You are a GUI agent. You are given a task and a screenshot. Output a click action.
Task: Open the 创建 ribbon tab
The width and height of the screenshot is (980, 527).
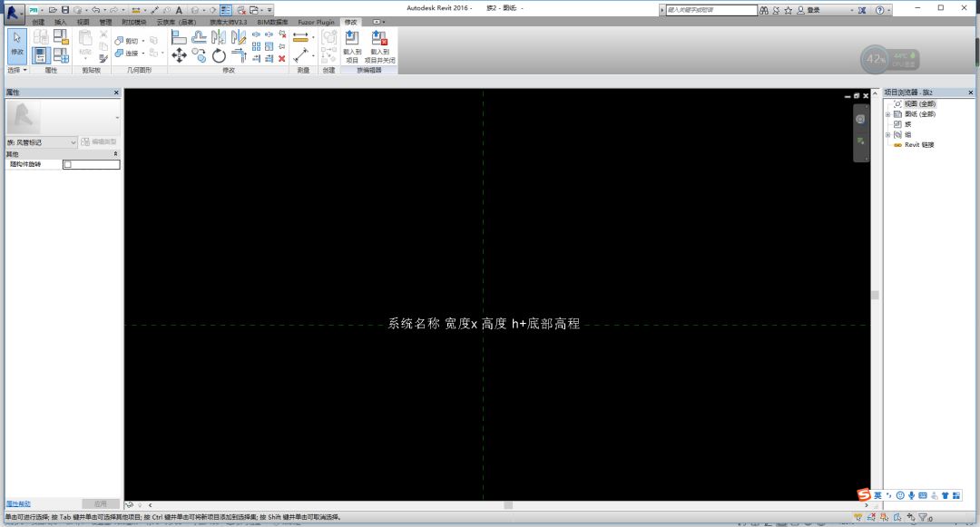coord(38,22)
